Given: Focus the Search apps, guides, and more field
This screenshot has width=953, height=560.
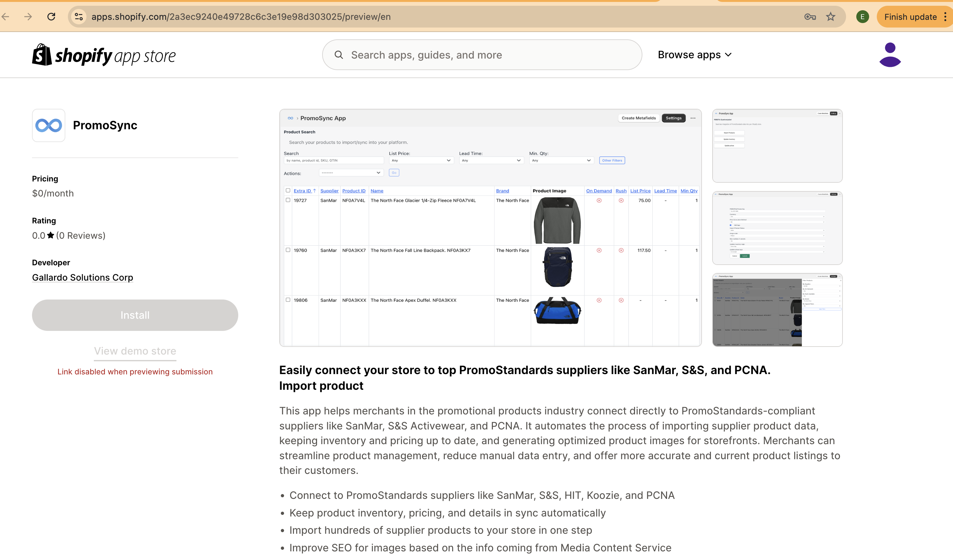Looking at the screenshot, I should pos(482,55).
